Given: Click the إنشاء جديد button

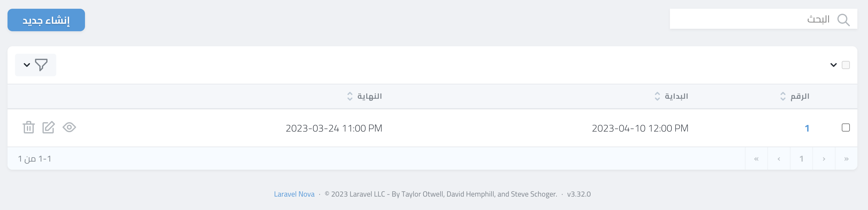Looking at the screenshot, I should pyautogui.click(x=46, y=20).
